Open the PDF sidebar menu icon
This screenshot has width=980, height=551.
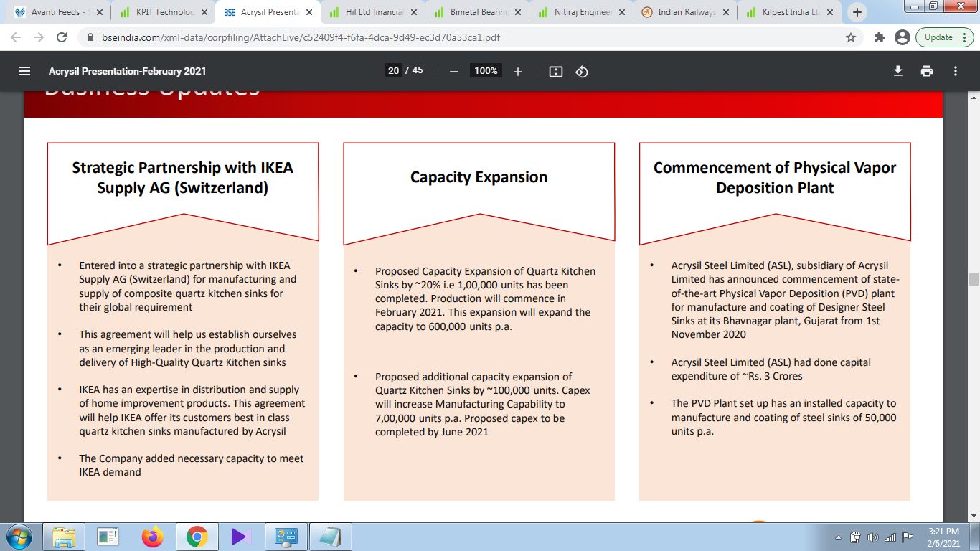click(24, 71)
